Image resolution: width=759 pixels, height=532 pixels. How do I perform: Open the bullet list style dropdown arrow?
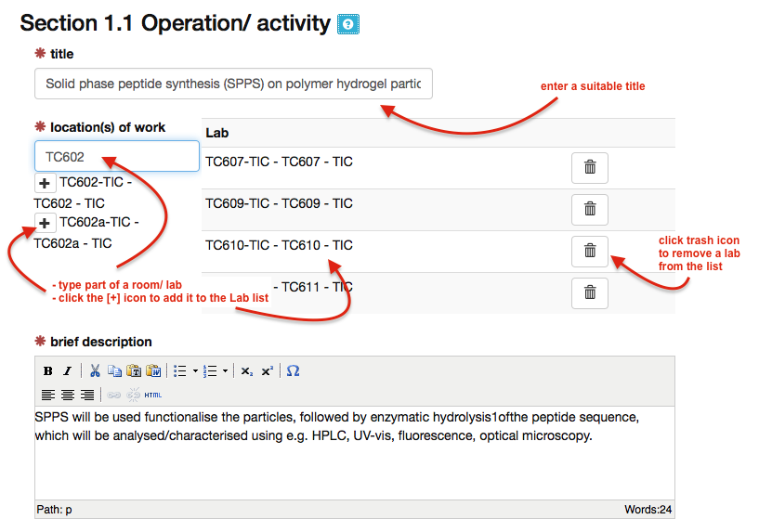pyautogui.click(x=195, y=371)
